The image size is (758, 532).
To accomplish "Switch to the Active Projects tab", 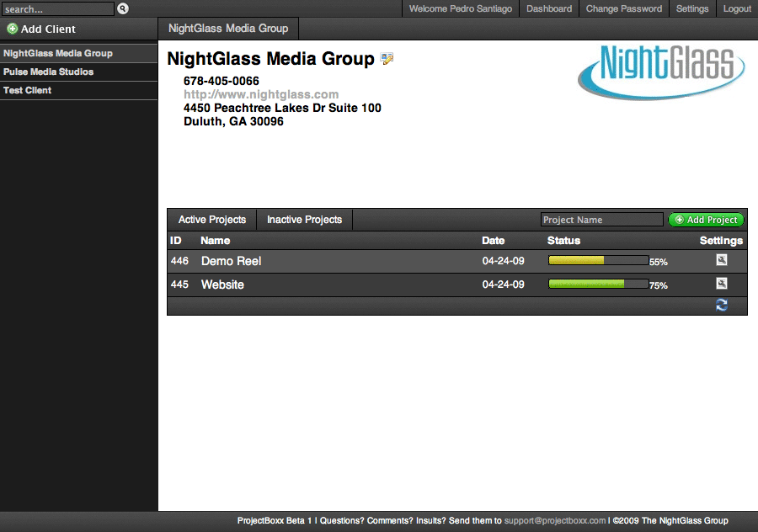I will [x=212, y=220].
